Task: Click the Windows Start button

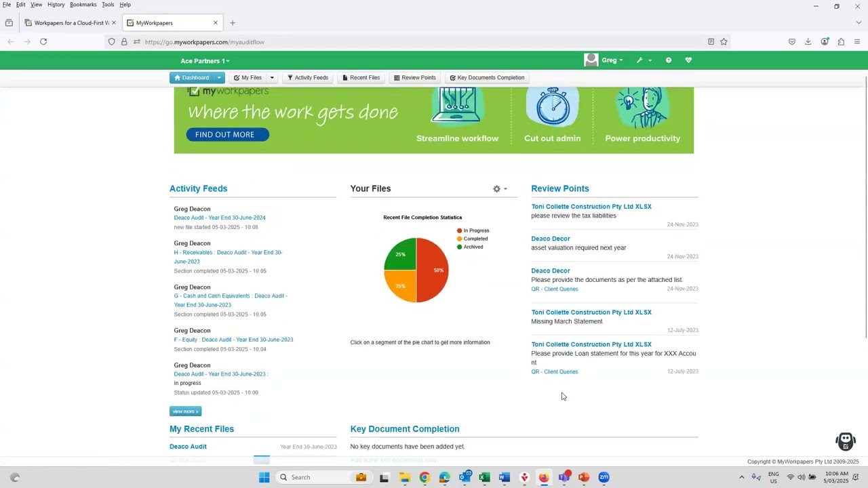Action: pyautogui.click(x=264, y=477)
